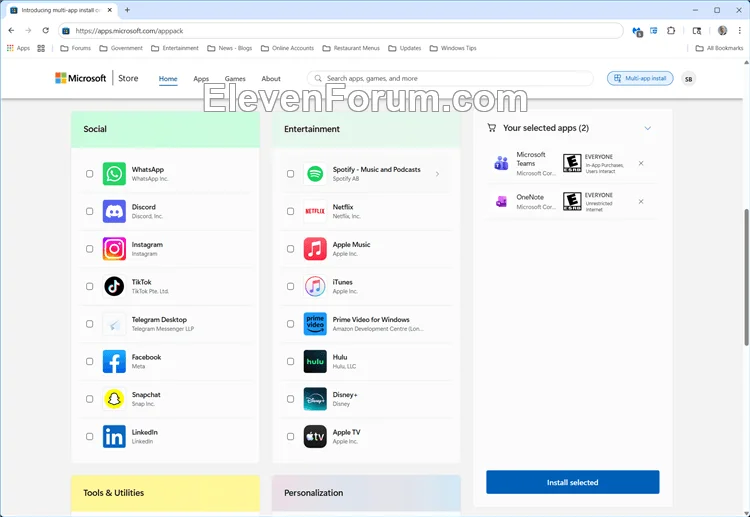Open the About tab in Store
This screenshot has height=517, width=750.
point(271,78)
